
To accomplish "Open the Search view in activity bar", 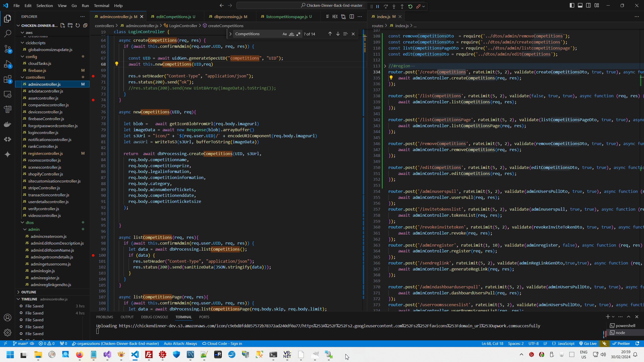I will (8, 33).
